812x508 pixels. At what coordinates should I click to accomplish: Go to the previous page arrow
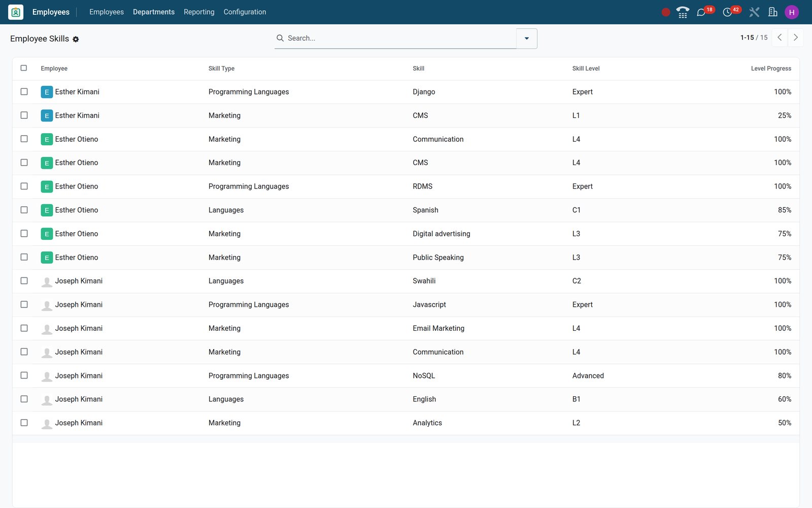click(x=780, y=38)
